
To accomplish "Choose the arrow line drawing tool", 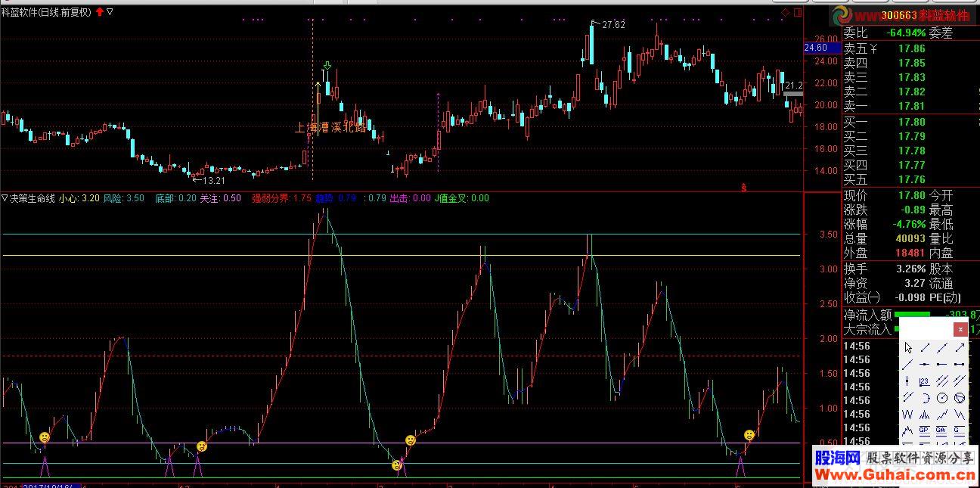I will (960, 347).
